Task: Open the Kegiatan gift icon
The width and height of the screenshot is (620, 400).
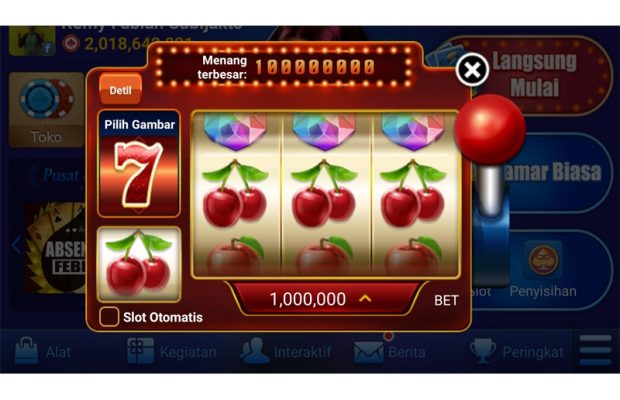Action: pos(140,351)
